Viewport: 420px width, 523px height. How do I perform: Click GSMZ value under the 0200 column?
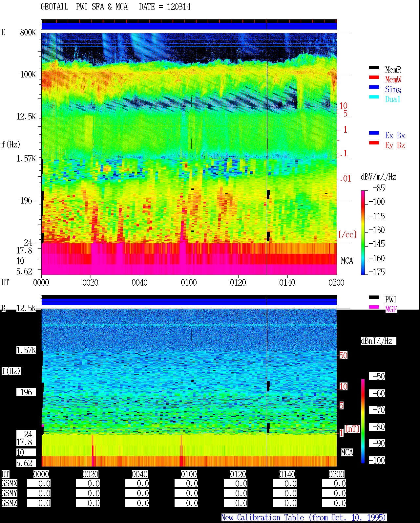334,503
